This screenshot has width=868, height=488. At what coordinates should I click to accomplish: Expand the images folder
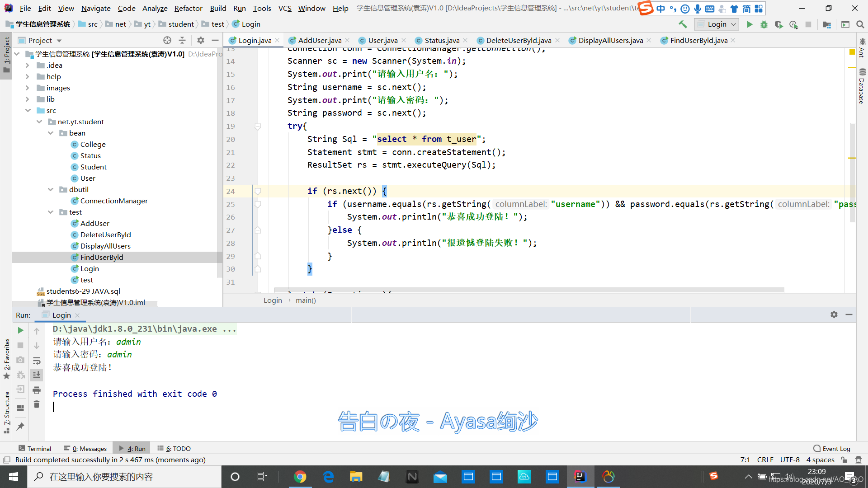(x=27, y=88)
